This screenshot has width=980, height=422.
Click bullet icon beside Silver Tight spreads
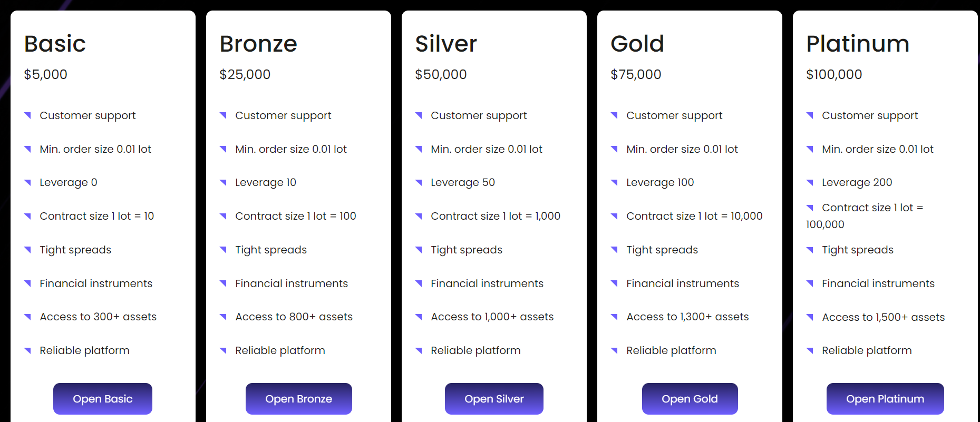click(419, 250)
